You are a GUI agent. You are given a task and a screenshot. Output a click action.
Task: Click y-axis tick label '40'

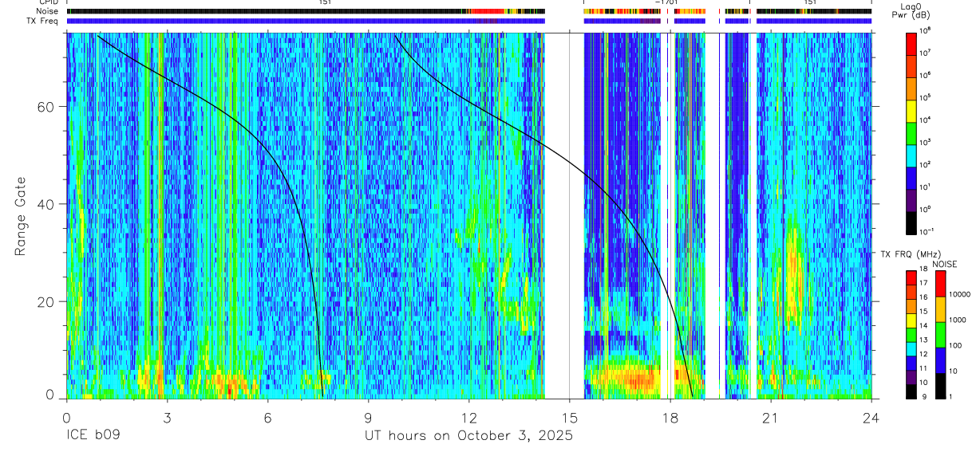46,204
